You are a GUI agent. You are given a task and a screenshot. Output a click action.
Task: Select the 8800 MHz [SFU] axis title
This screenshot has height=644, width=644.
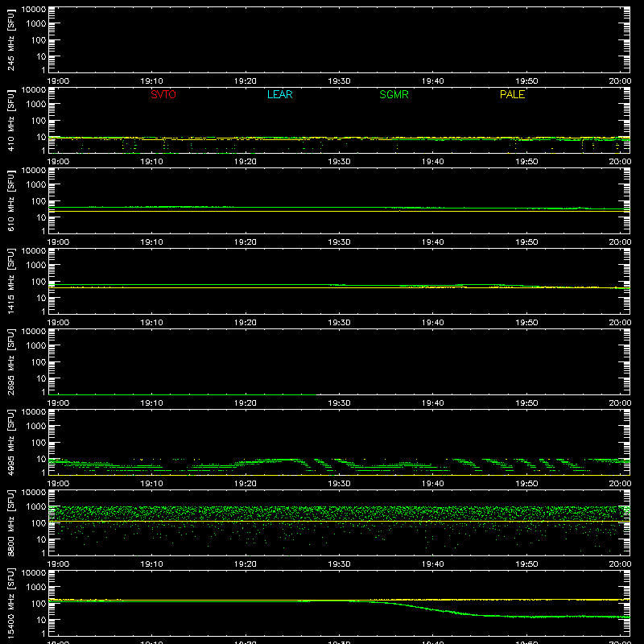point(11,522)
